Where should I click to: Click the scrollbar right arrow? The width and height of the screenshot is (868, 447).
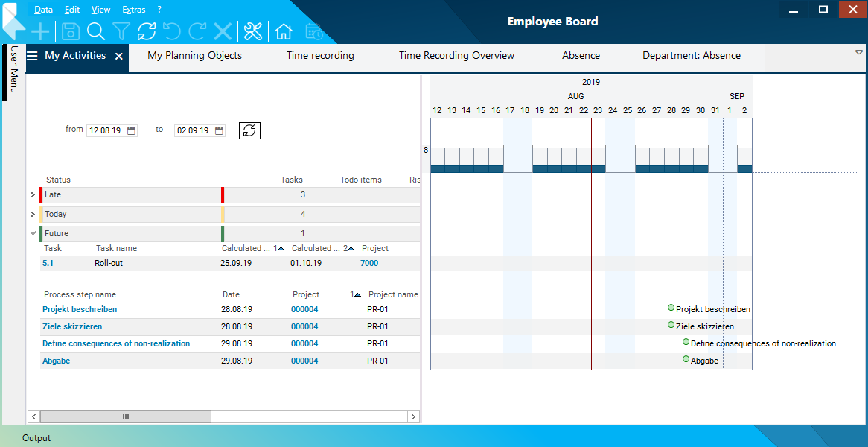tap(413, 416)
